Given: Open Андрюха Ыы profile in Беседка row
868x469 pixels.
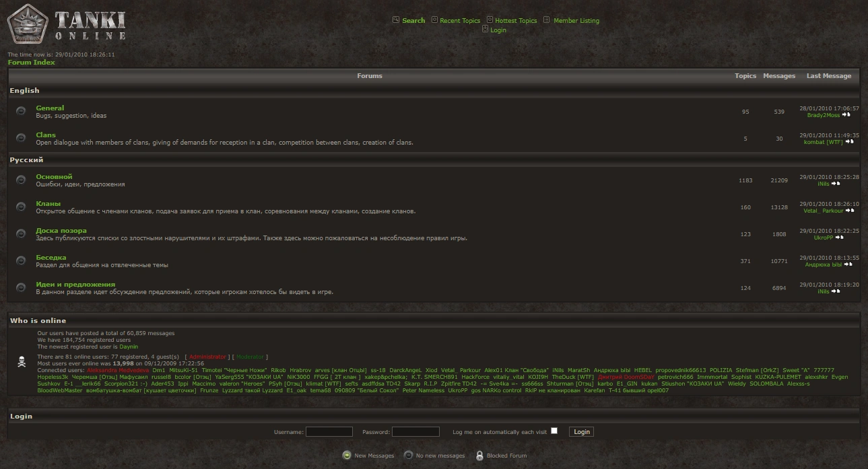Looking at the screenshot, I should coord(824,264).
